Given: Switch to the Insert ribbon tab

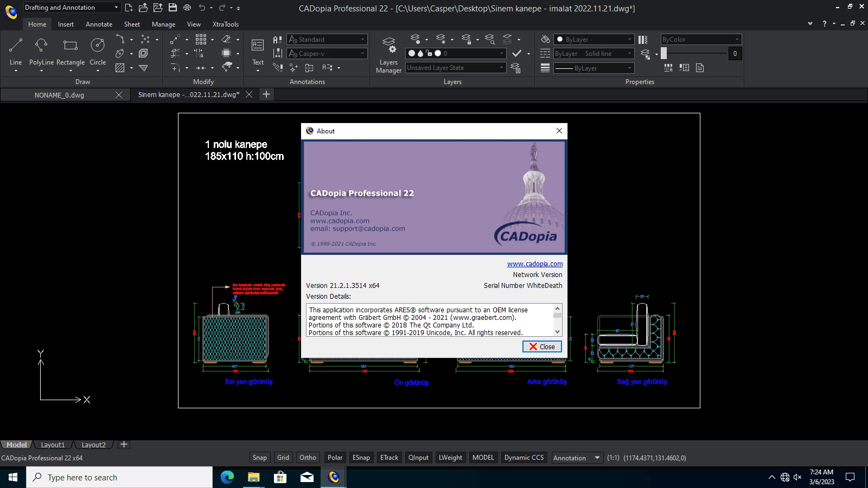Looking at the screenshot, I should click(x=66, y=24).
